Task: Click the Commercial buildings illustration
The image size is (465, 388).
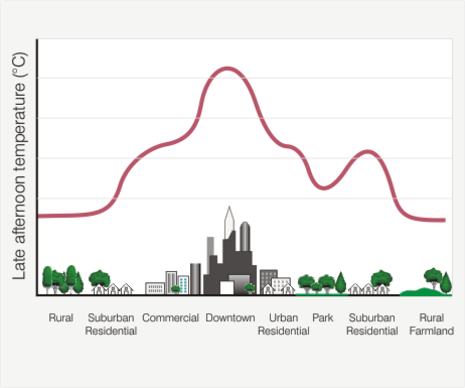Action: 173,279
